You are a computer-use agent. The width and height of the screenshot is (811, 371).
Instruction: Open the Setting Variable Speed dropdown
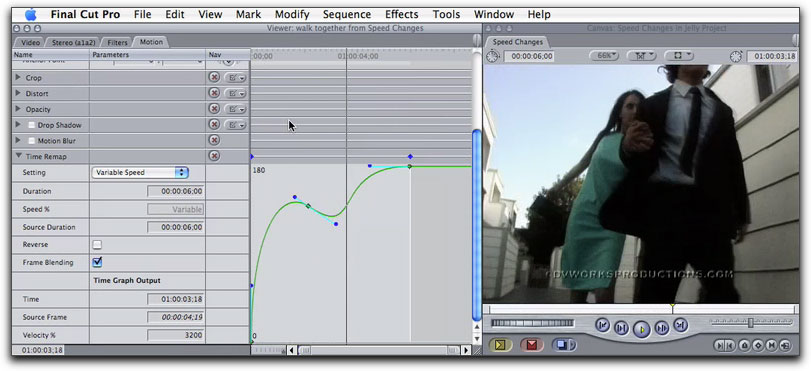point(140,173)
